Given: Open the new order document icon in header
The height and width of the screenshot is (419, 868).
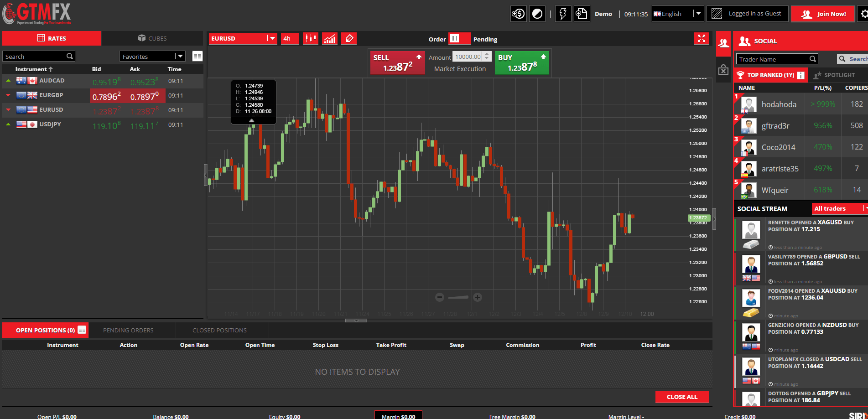Looking at the screenshot, I should (x=582, y=14).
